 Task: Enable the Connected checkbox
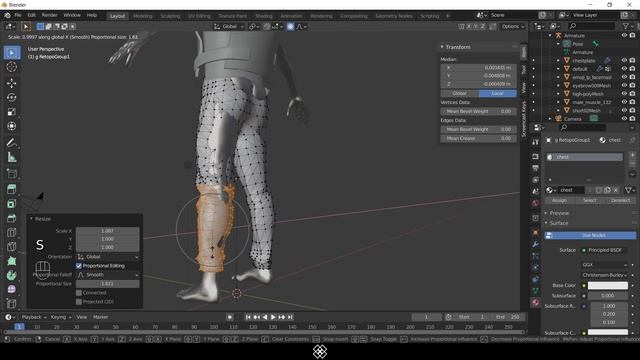[79, 293]
